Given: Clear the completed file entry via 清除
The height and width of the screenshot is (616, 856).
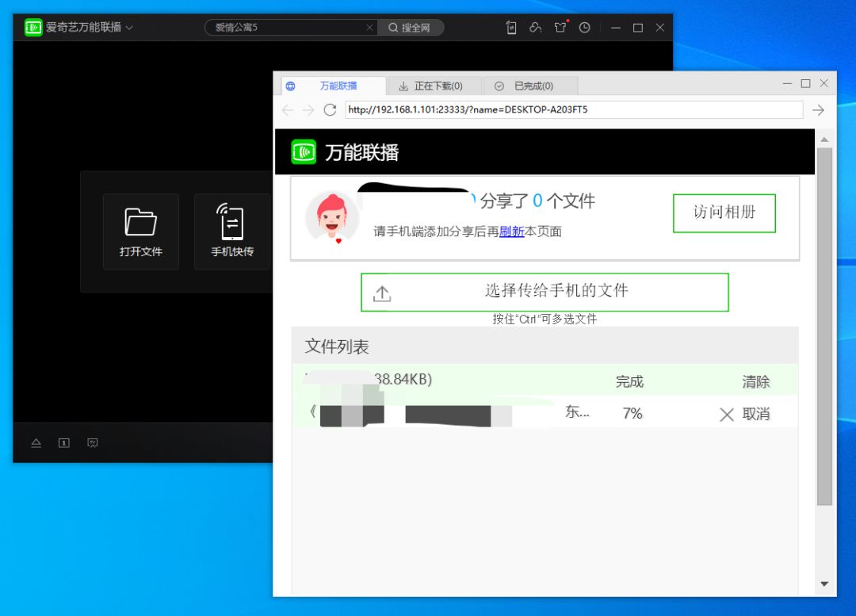Looking at the screenshot, I should [x=755, y=381].
